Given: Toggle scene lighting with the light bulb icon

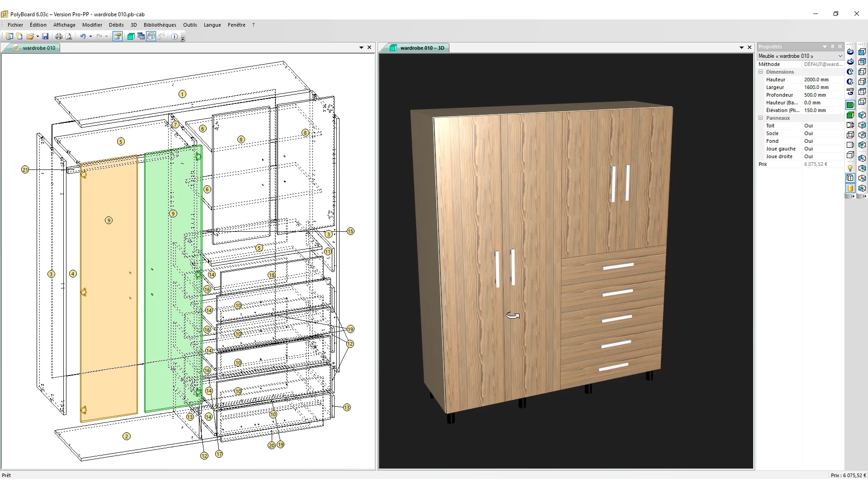Looking at the screenshot, I should tap(850, 167).
